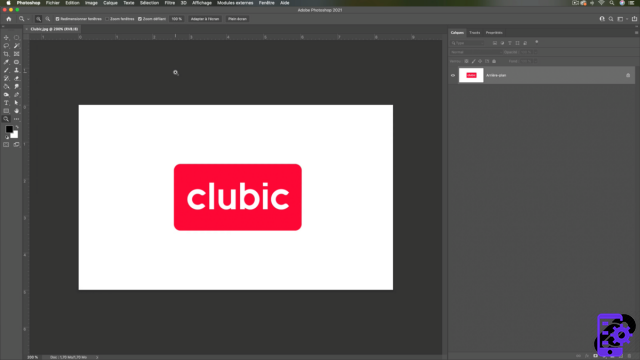Select the Rectangle shape tool
Image resolution: width=640 pixels, height=360 pixels.
(6, 111)
